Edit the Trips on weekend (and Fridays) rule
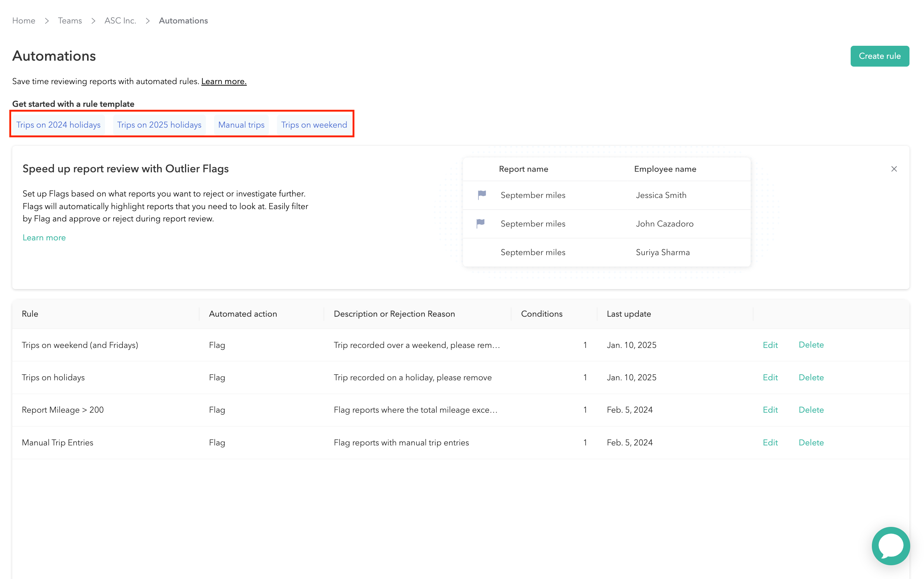924x579 pixels. tap(770, 345)
